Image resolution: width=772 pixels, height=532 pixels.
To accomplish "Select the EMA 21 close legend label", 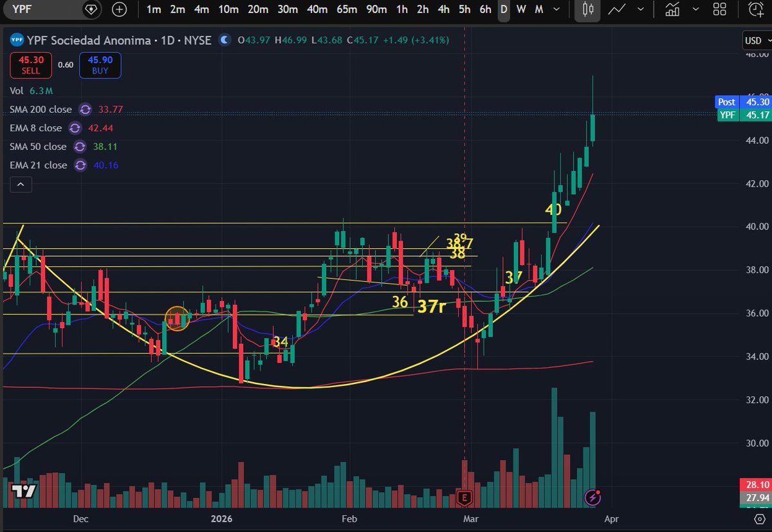I will (x=39, y=165).
